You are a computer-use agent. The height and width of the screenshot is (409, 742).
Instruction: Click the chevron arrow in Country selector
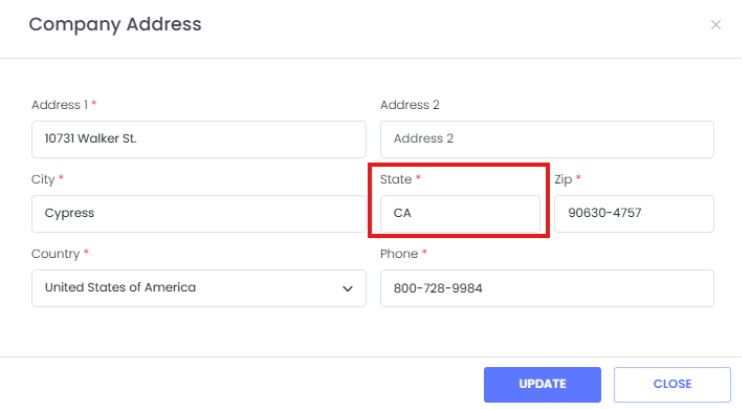(x=347, y=288)
